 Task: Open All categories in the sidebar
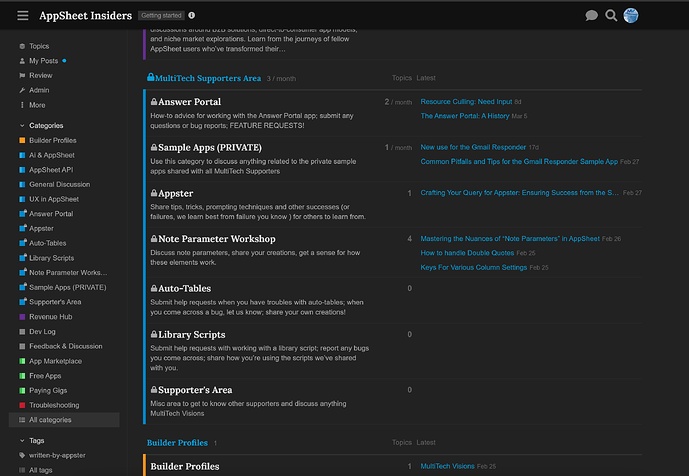pos(64,420)
